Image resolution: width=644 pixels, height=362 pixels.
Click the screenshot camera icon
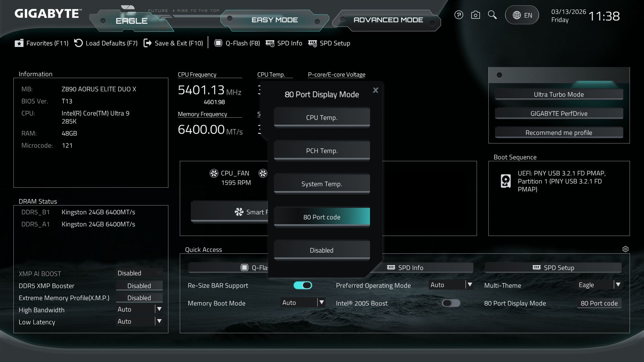475,15
